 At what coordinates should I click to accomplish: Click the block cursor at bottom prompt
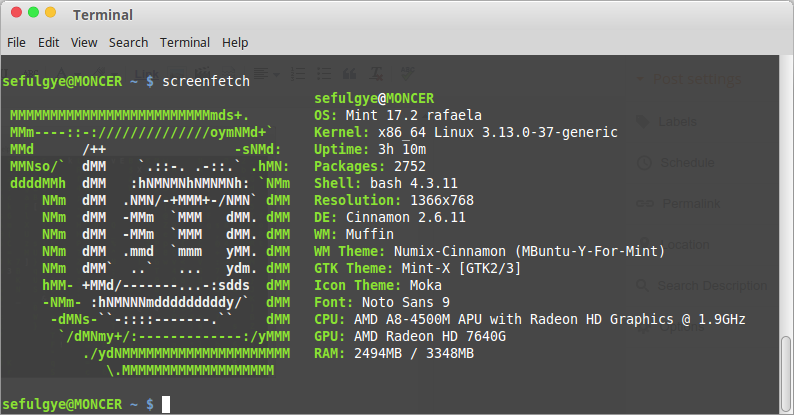[x=166, y=404]
